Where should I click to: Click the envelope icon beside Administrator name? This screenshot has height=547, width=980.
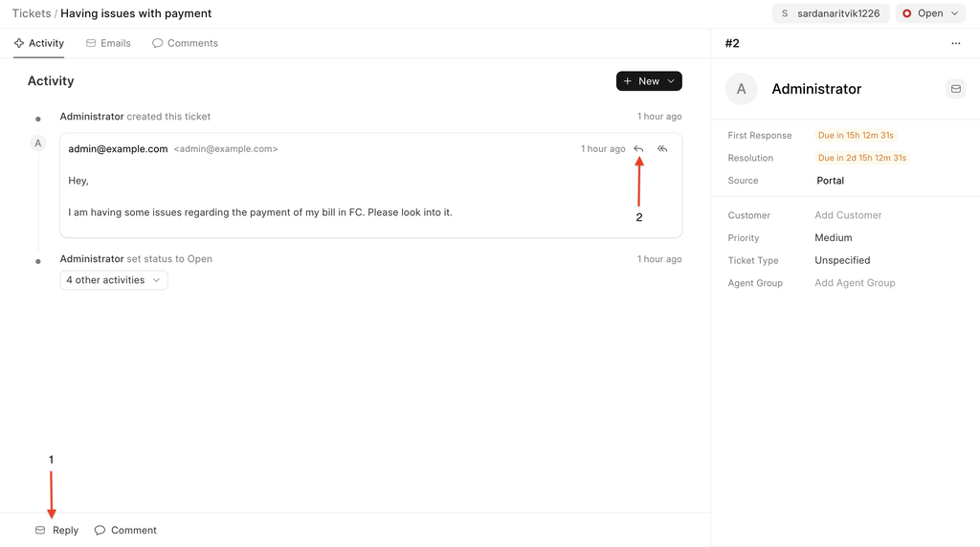tap(955, 89)
